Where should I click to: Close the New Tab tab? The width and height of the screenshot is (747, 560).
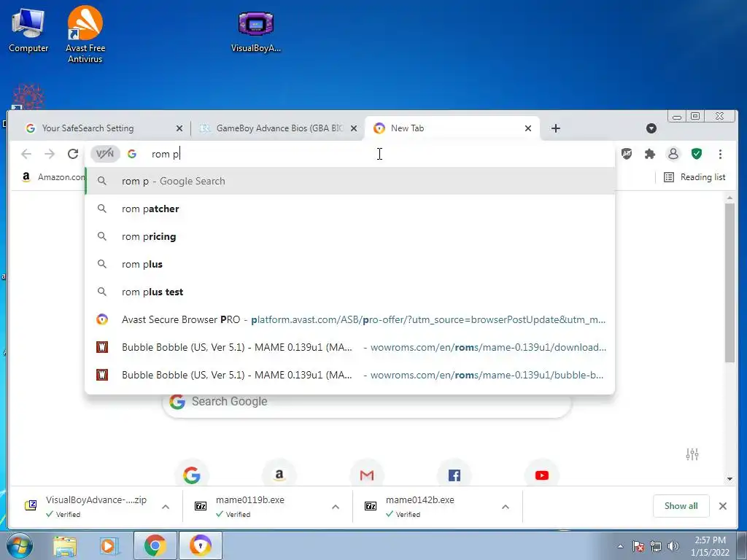tap(528, 128)
